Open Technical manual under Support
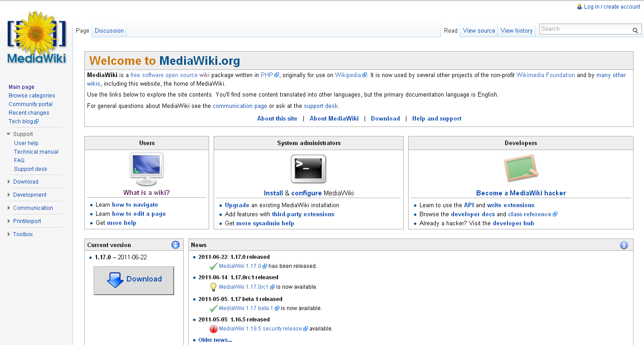This screenshot has width=644, height=345. [36, 152]
